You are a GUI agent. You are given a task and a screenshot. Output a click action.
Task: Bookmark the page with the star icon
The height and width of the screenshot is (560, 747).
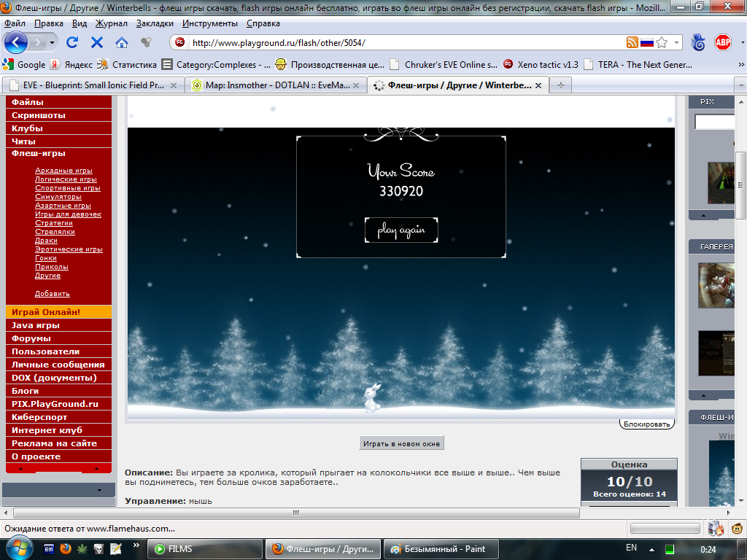pos(662,43)
